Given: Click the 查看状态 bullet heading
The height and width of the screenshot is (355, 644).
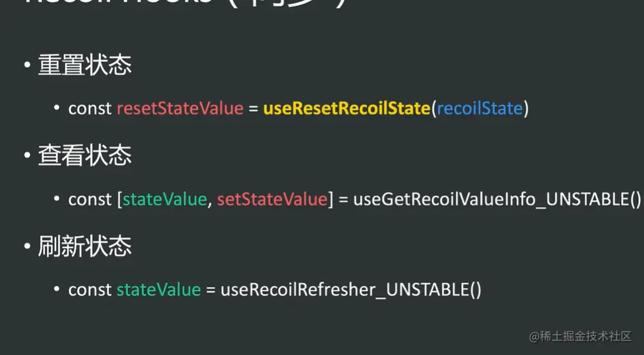Looking at the screenshot, I should point(84,156).
